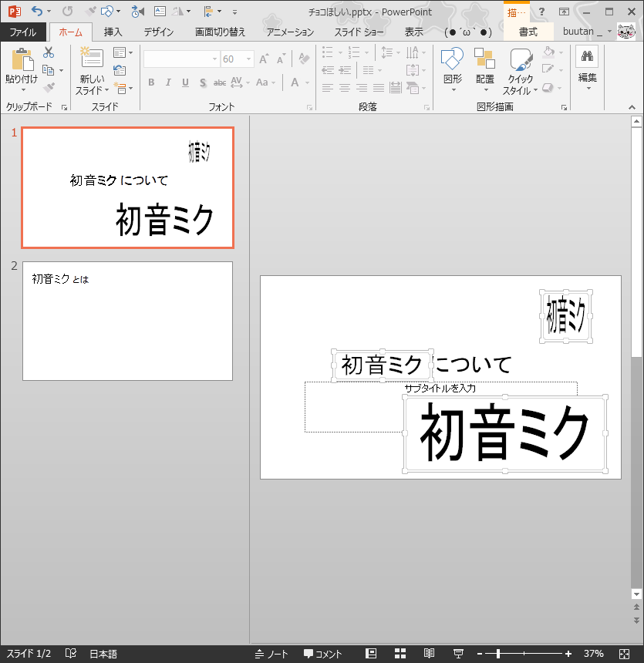
Task: Click the Clear Formatting icon
Action: [303, 59]
